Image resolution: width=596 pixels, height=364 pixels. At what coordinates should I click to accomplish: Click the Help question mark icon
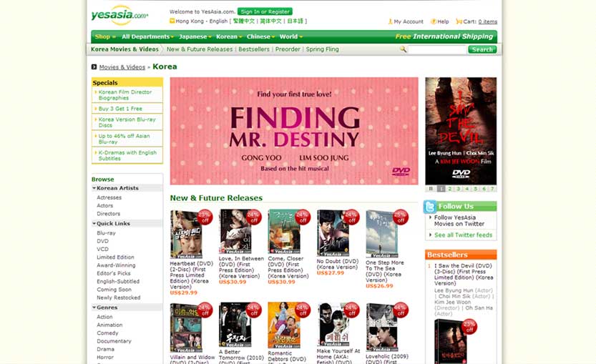[x=434, y=21]
